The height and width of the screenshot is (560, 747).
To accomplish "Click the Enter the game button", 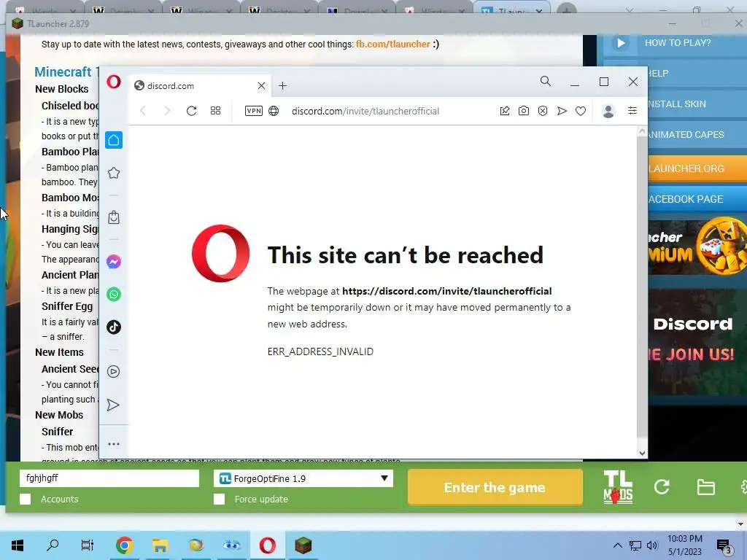I will tap(495, 487).
